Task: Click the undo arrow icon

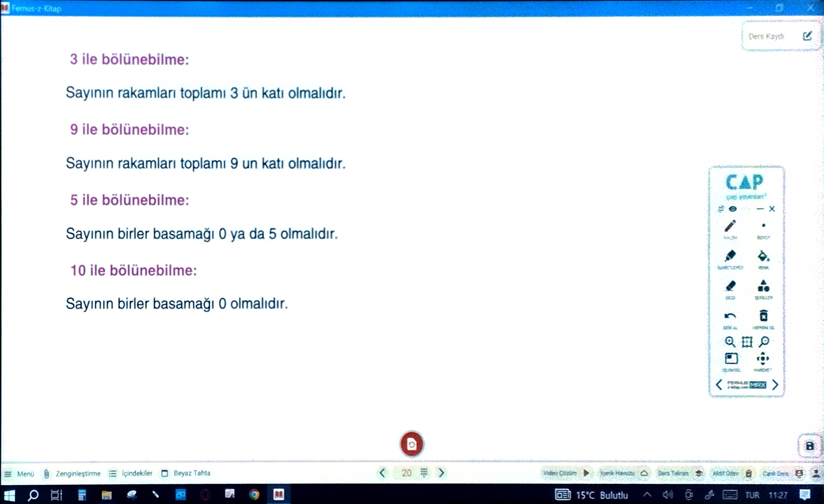Action: tap(730, 316)
